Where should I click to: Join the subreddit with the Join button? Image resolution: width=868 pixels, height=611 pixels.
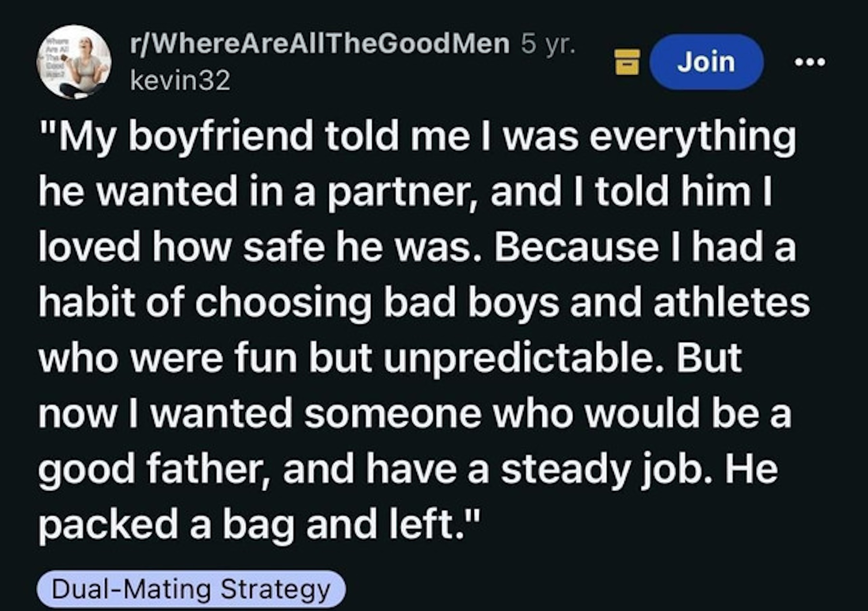click(x=706, y=62)
